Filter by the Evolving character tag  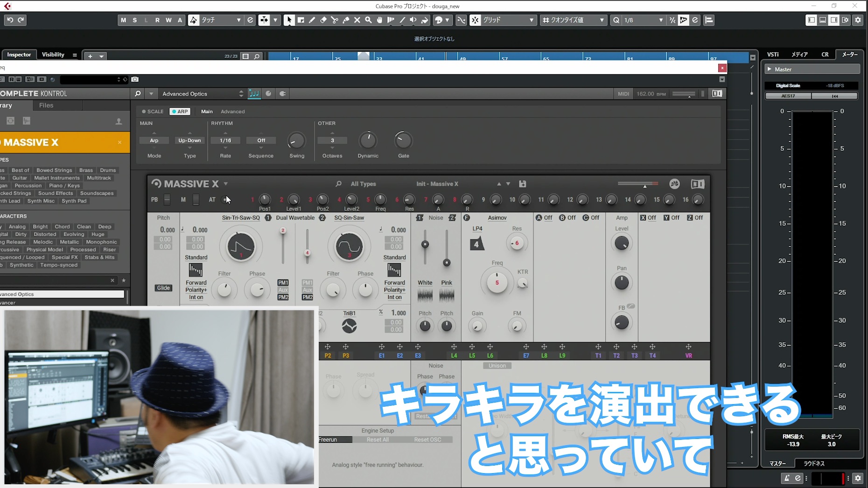click(74, 234)
